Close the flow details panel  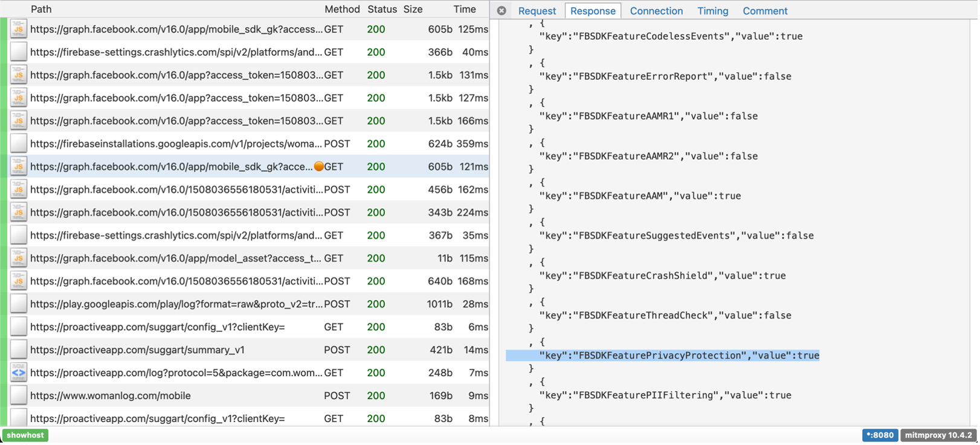coord(501,11)
